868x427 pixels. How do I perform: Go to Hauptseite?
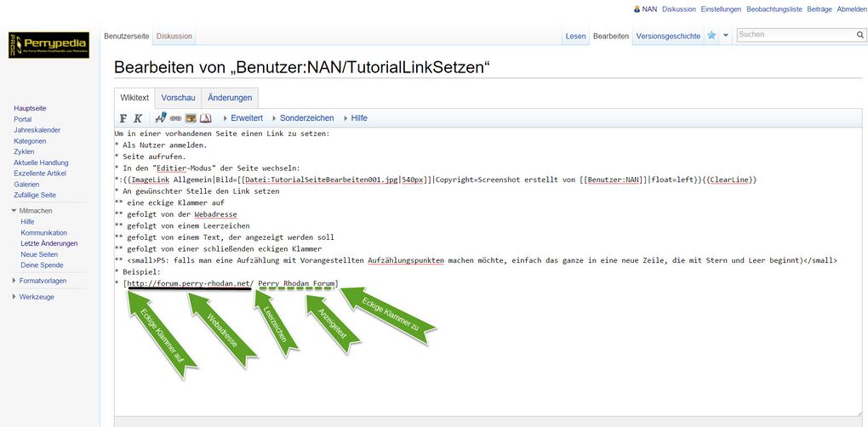click(30, 108)
